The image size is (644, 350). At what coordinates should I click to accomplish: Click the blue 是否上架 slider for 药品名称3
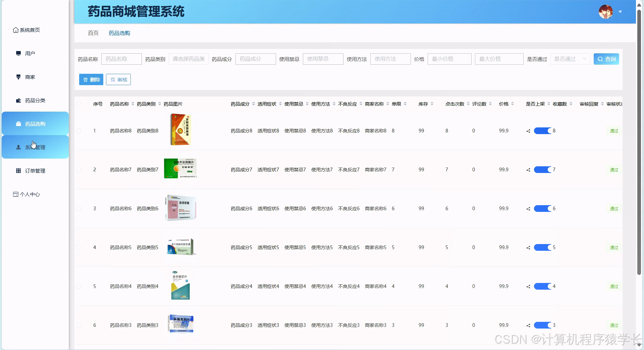click(543, 325)
